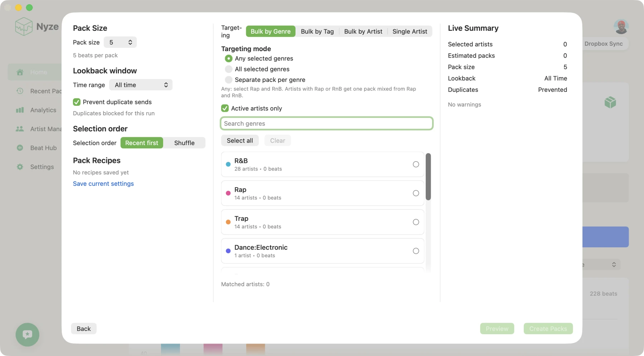Select the Any selected genres radio
The width and height of the screenshot is (644, 356).
pos(229,58)
